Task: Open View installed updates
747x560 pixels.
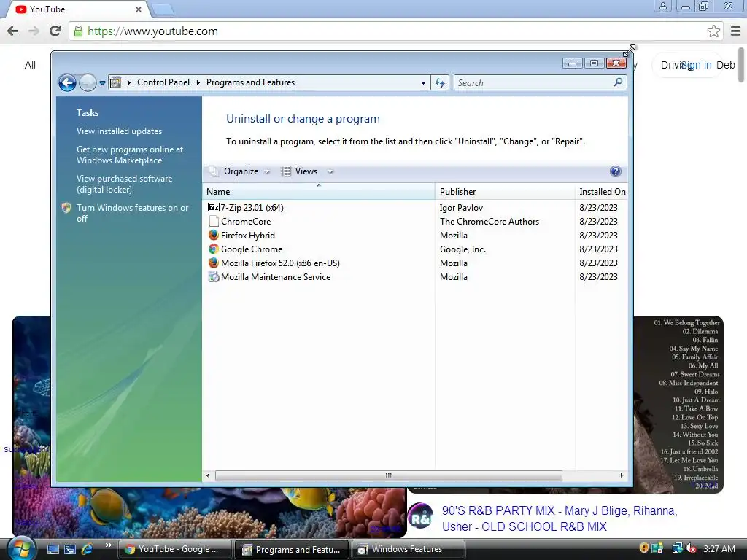Action: click(x=119, y=131)
